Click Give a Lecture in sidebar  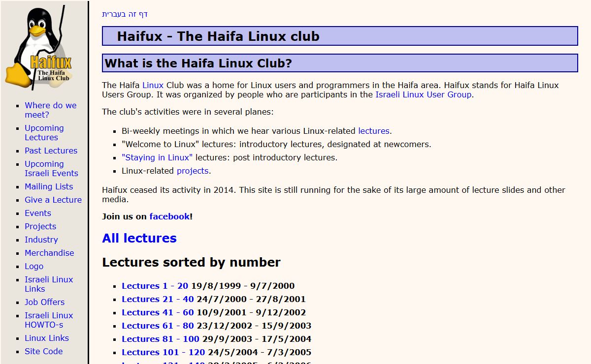[53, 200]
